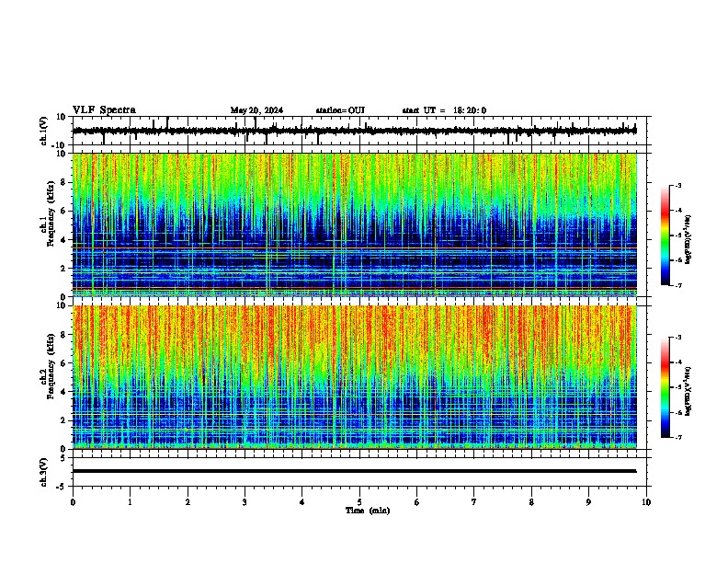
Task: Click time axis tick label '3'
Action: (245, 502)
